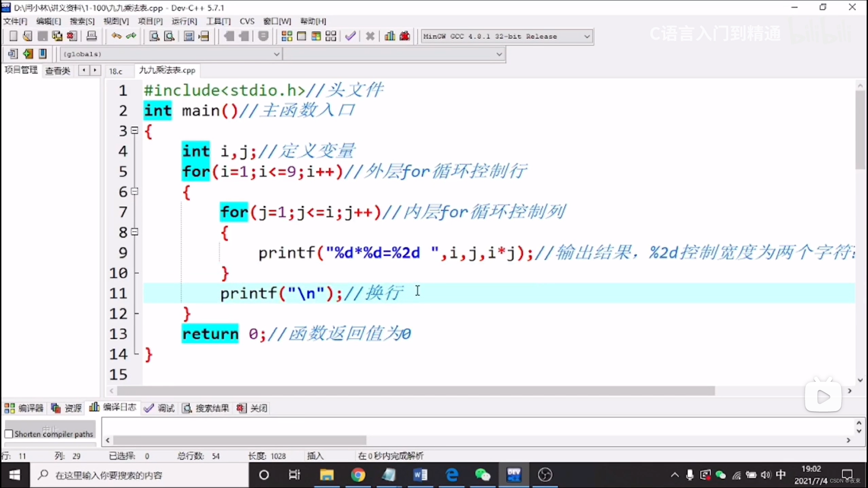
Task: Switch to the 18.c editor tab
Action: (116, 71)
